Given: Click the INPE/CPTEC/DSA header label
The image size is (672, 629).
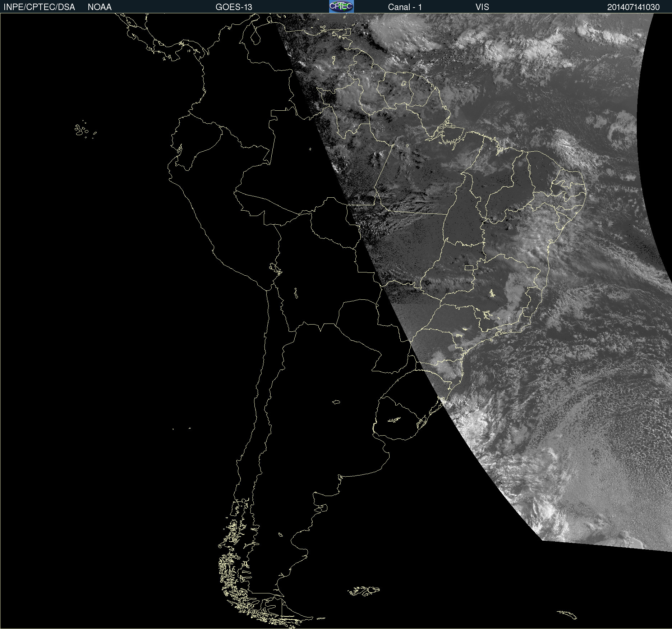Looking at the screenshot, I should pyautogui.click(x=39, y=7).
